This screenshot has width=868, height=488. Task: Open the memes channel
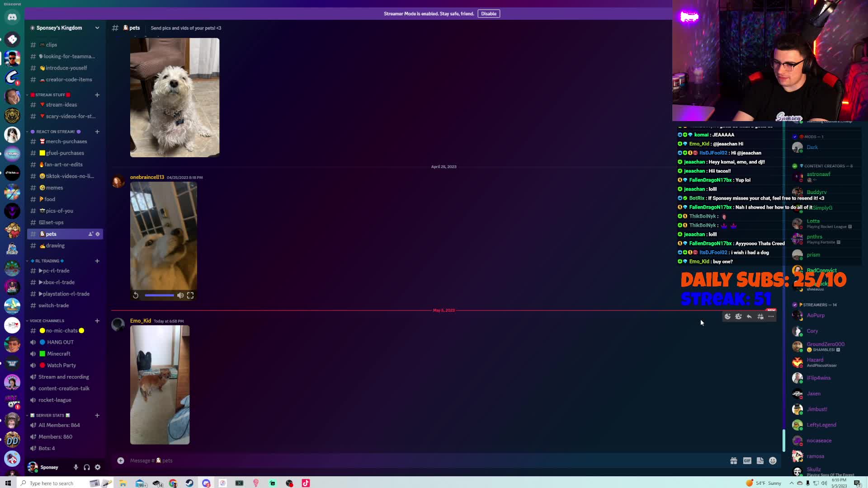(x=54, y=188)
